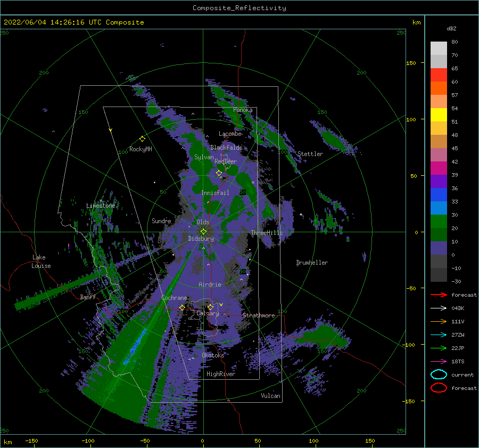Click the green 22JP arrow icon
The height and width of the screenshot is (448, 479).
coord(439,348)
